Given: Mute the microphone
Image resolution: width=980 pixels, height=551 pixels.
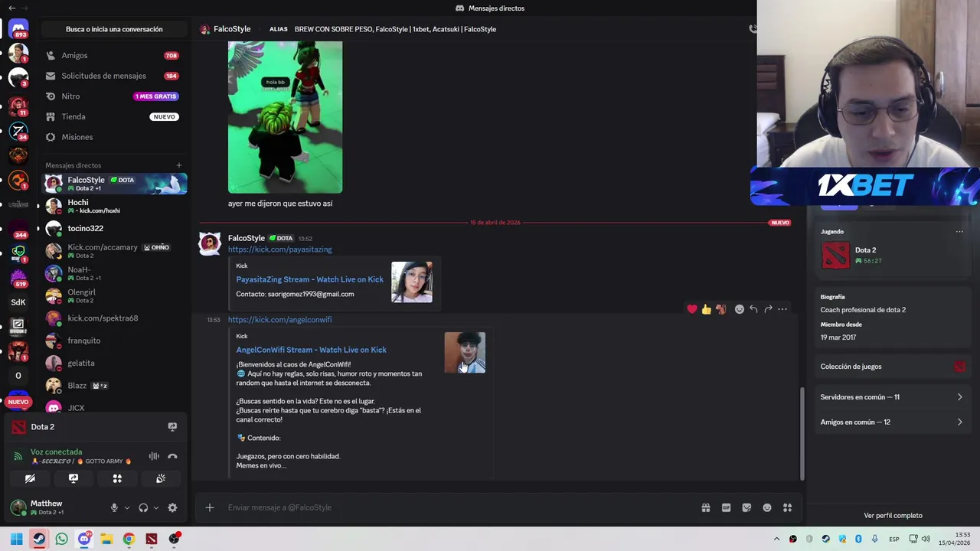Looking at the screenshot, I should pos(114,507).
